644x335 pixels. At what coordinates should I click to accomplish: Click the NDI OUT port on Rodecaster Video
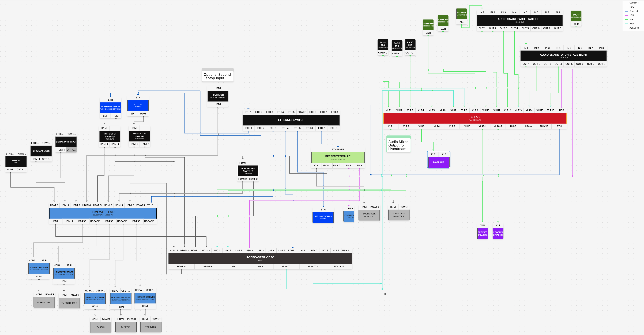tap(339, 267)
